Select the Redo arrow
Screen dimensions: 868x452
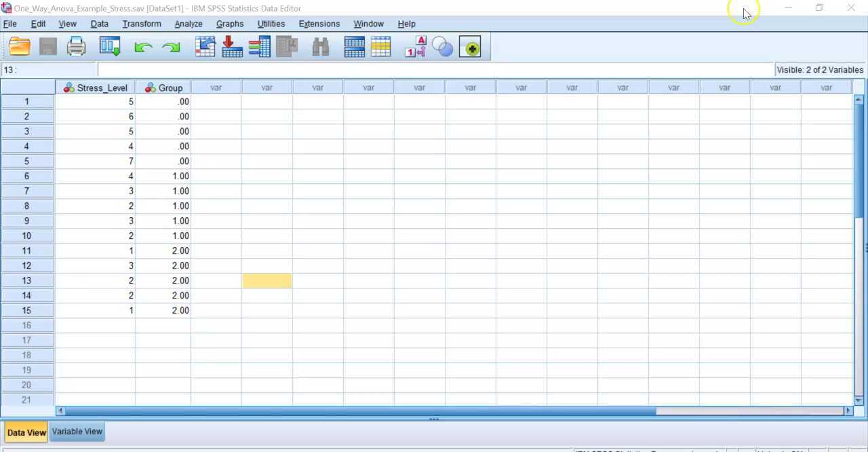click(170, 46)
